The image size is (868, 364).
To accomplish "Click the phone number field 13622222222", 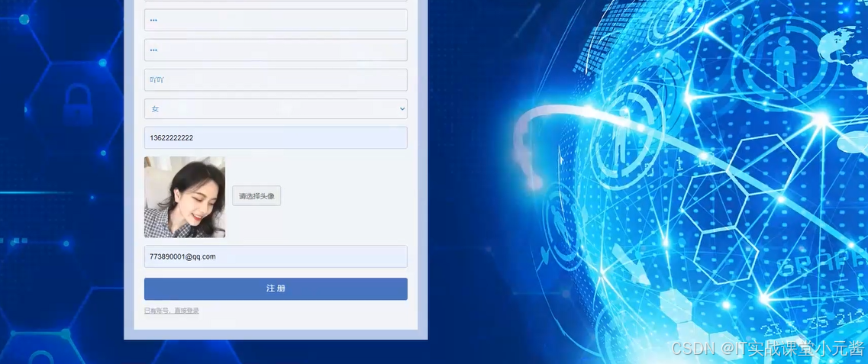I will point(276,138).
